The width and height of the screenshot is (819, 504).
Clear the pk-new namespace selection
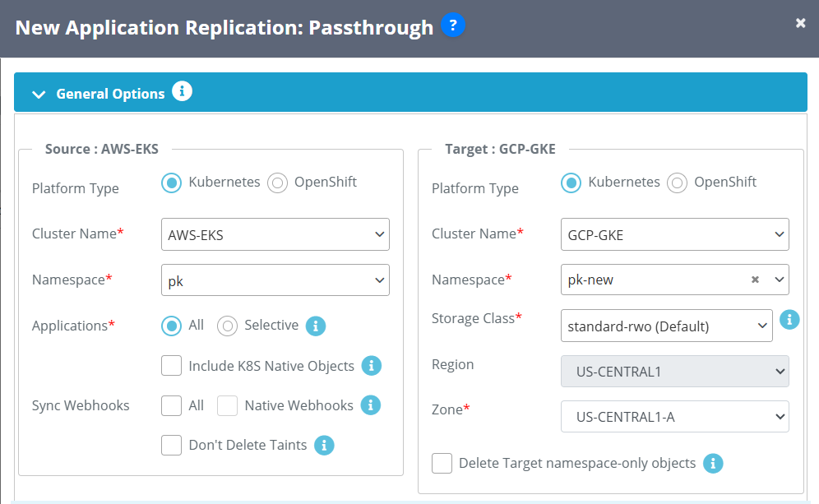tap(755, 280)
